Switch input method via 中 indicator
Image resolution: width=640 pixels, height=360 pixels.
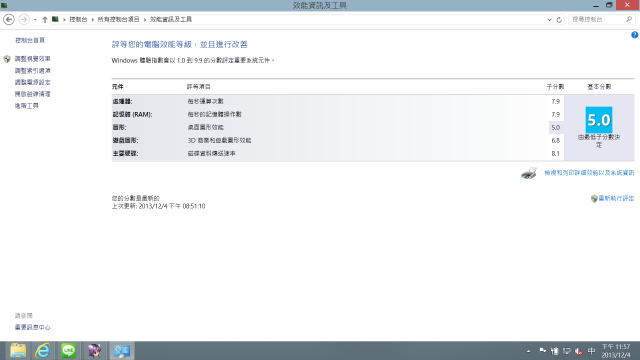[591, 351]
